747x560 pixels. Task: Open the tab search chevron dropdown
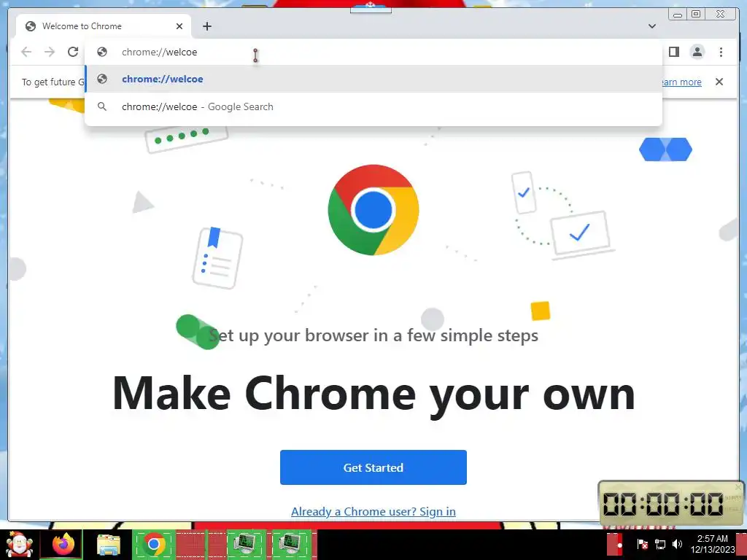[652, 26]
